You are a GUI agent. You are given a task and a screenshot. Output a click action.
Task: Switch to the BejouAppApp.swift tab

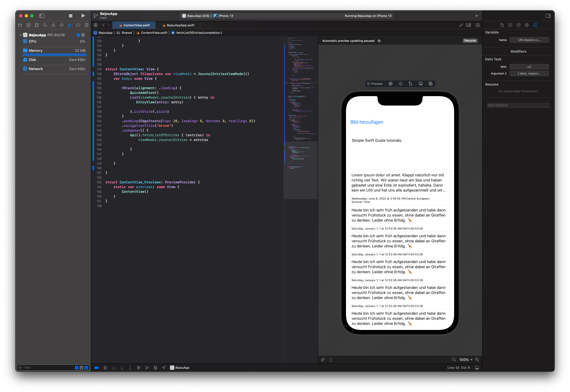pos(180,25)
